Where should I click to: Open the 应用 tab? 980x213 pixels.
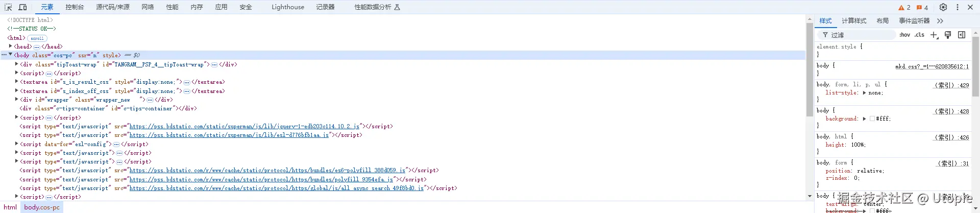222,7
